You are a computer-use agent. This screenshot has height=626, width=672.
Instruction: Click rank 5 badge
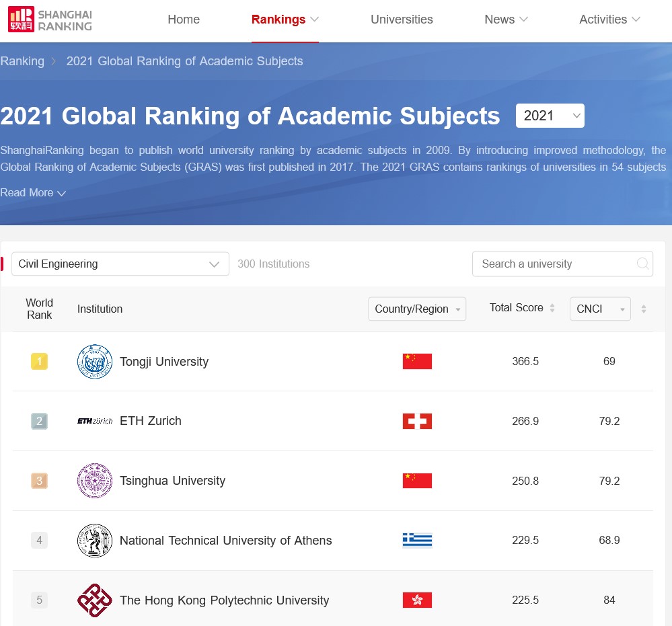point(40,600)
